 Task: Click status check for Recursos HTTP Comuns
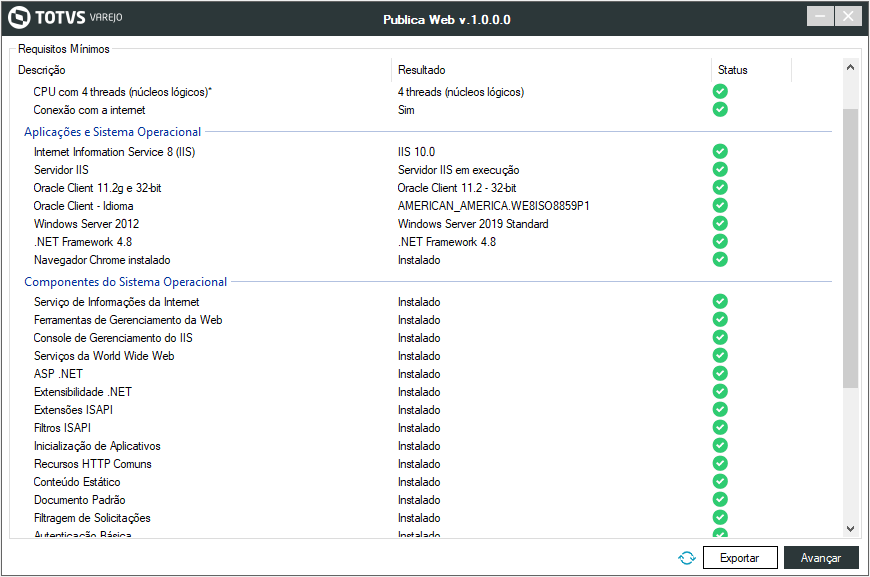pyautogui.click(x=720, y=463)
